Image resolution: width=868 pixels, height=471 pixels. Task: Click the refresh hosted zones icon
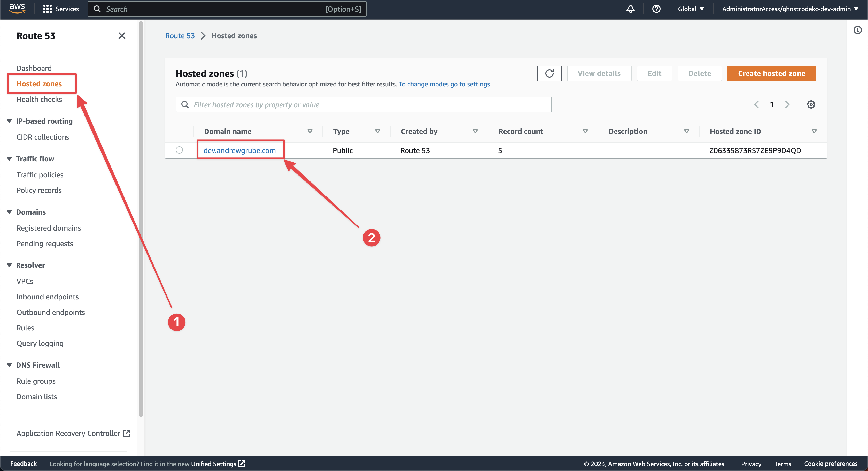point(549,73)
